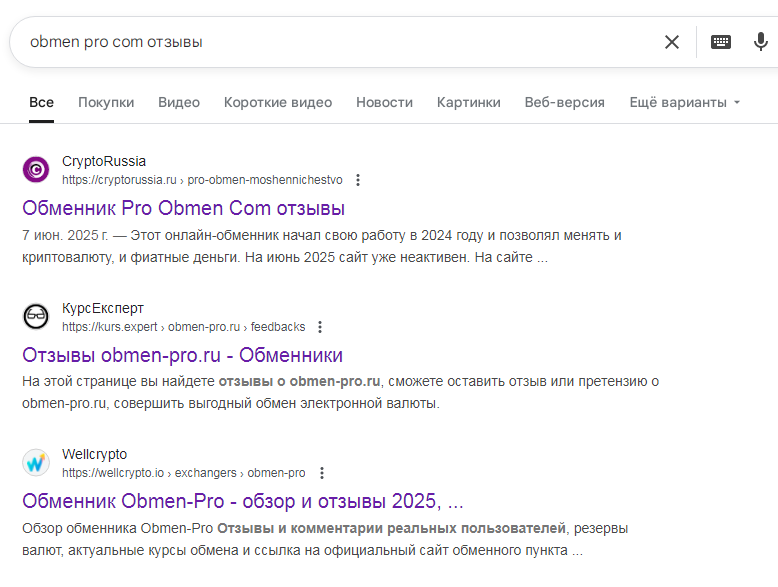
Task: Switch to the Веб-версия tab
Action: click(x=565, y=103)
